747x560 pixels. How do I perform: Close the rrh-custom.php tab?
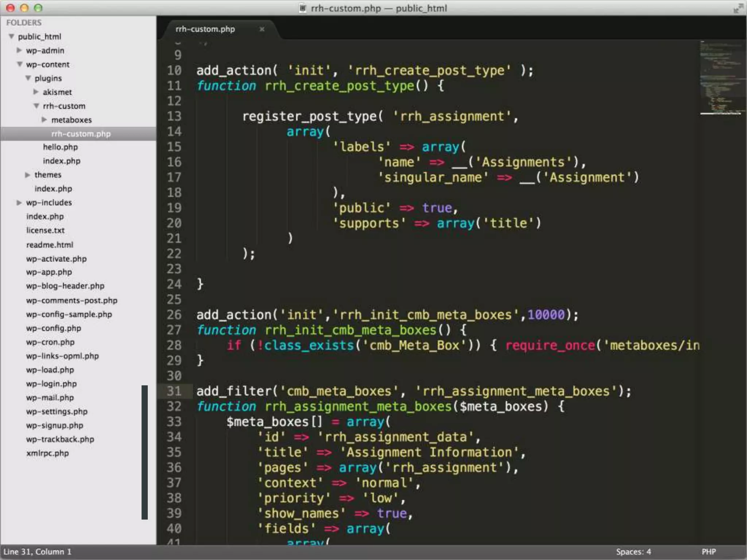(262, 29)
